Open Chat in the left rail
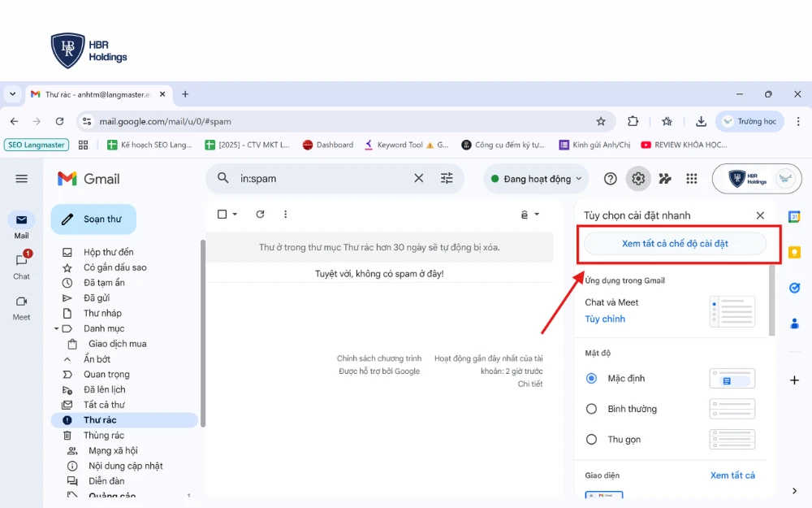The height and width of the screenshot is (508, 812). coord(21,266)
